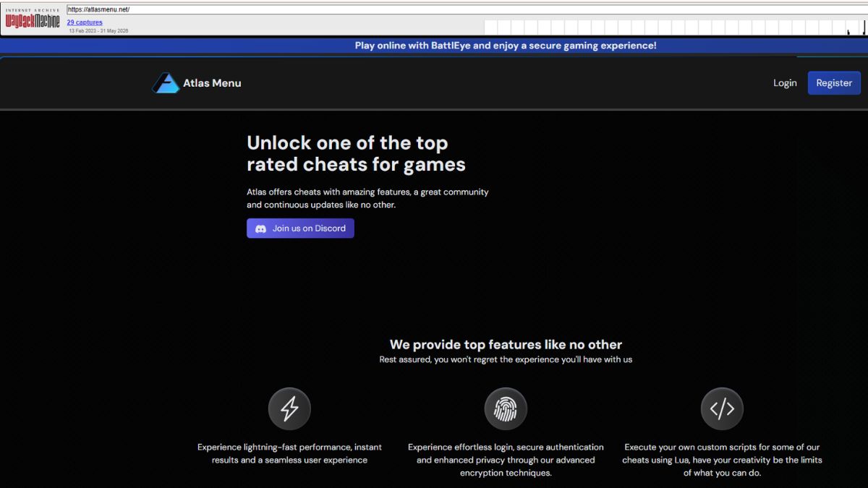Click Join us on Discord button

click(300, 228)
